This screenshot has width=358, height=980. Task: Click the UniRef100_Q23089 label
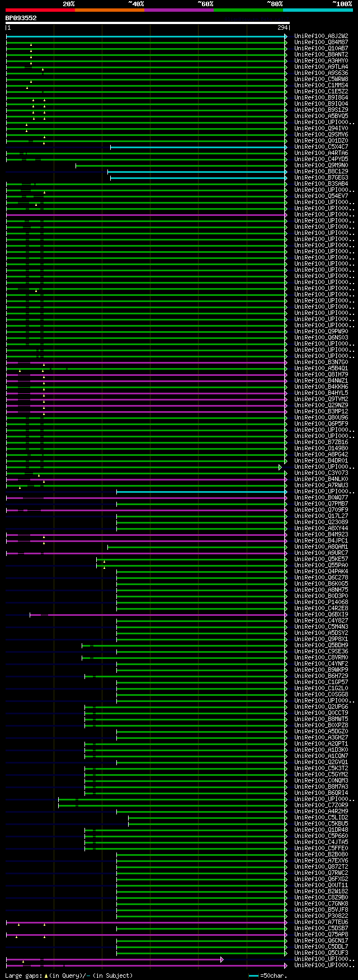coord(321,522)
